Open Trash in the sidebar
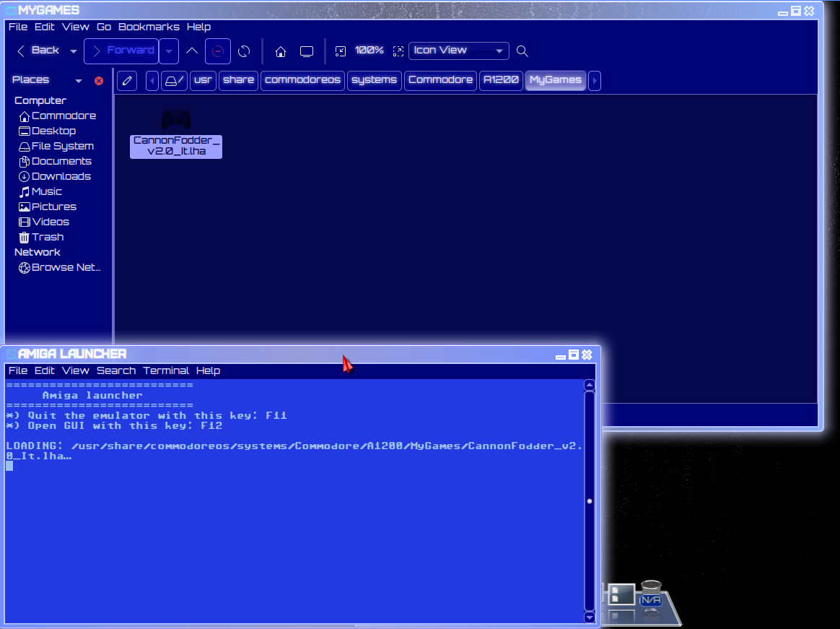Screen dimensions: 840x629 point(40,237)
